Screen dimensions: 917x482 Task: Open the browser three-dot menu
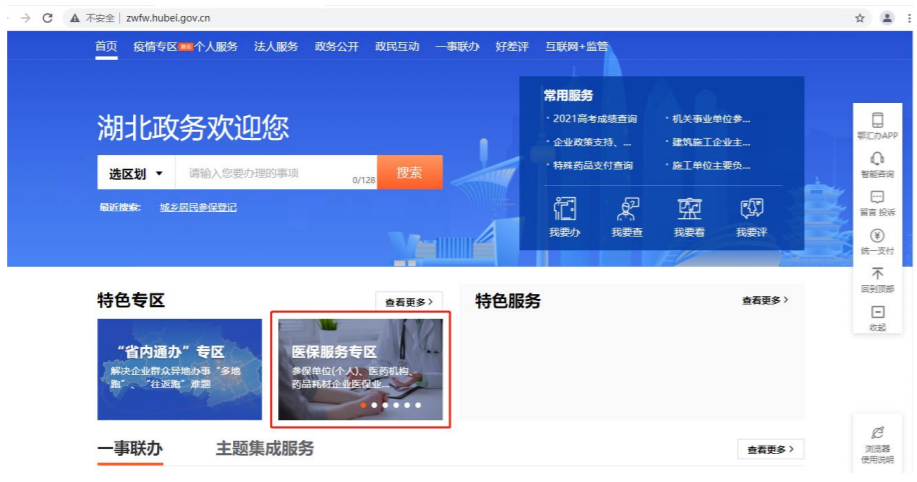click(x=909, y=18)
